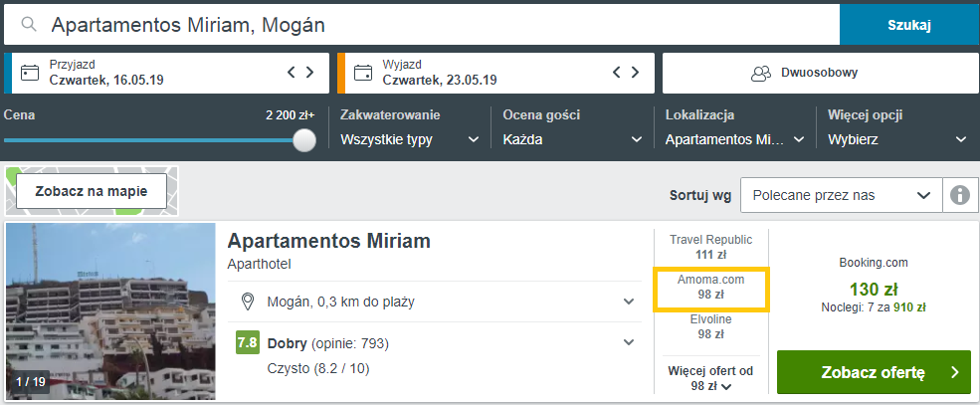
Task: Click the guests people icon
Action: 761,73
